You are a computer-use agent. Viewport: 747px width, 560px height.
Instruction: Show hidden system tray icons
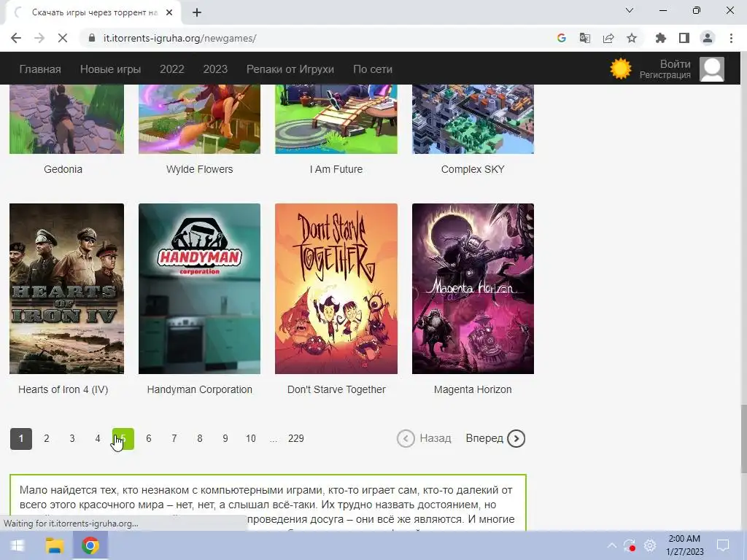click(x=612, y=545)
